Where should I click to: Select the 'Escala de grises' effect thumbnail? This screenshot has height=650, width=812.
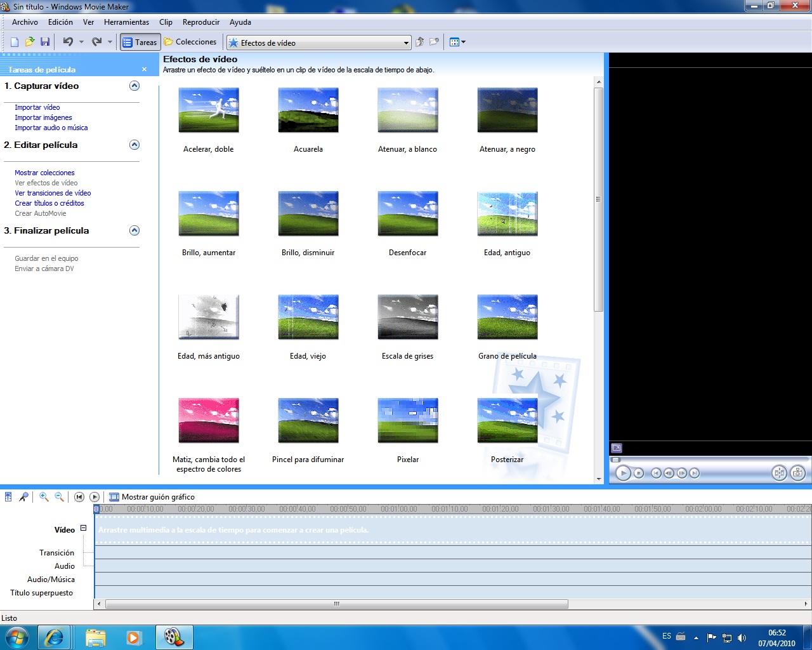(x=407, y=317)
